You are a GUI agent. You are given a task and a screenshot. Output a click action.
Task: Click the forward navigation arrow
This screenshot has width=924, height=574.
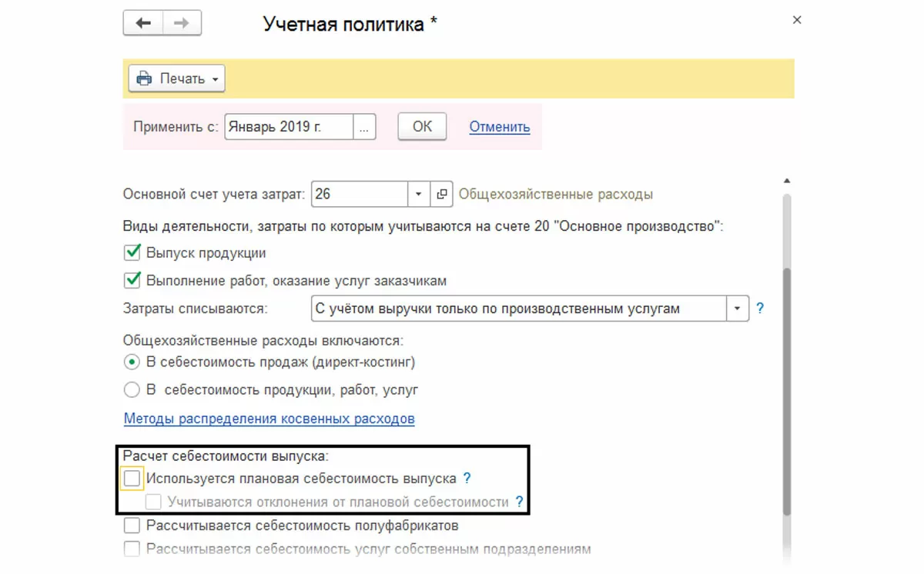182,24
